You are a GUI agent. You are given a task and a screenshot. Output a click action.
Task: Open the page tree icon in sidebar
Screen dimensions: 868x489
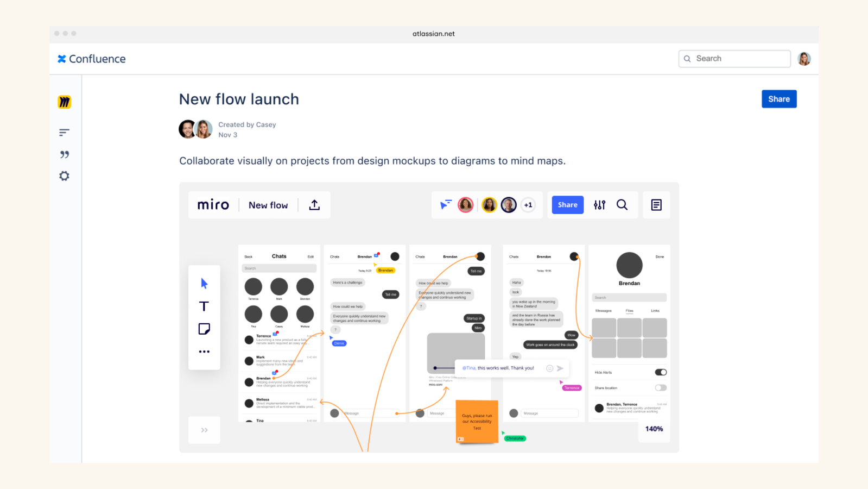[64, 133]
